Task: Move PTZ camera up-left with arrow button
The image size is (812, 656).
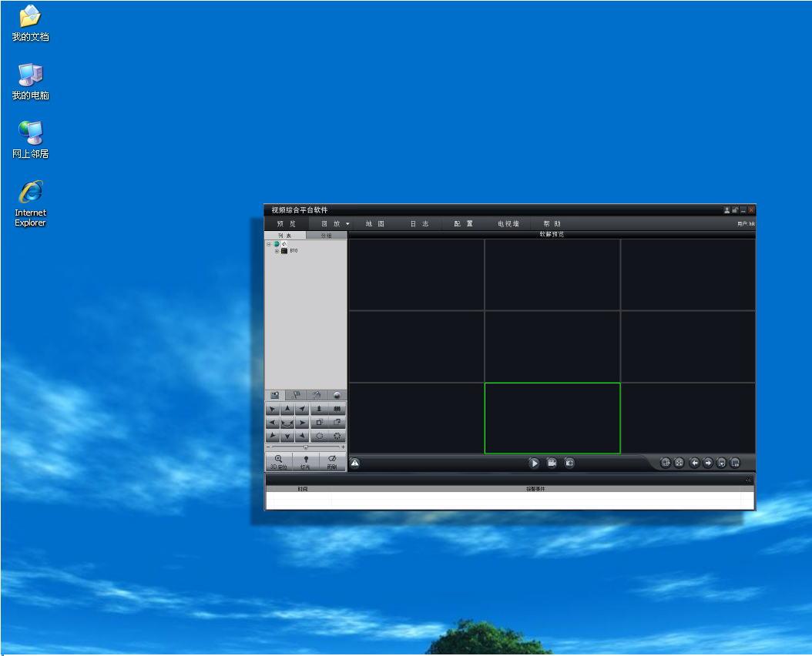Action: point(273,409)
